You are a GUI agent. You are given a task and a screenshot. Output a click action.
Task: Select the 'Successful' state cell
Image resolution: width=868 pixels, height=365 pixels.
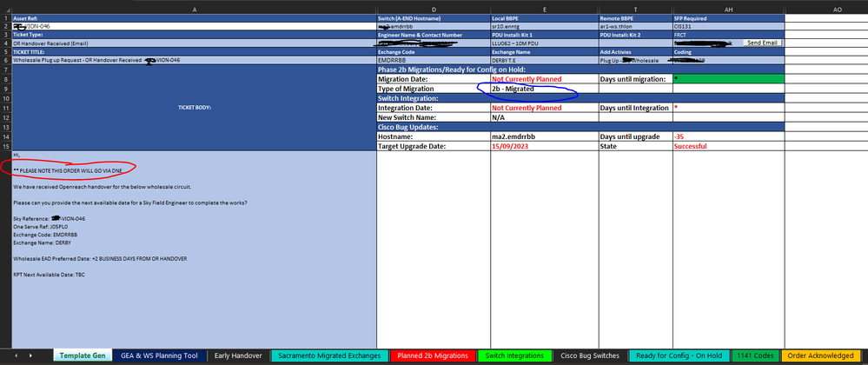728,146
